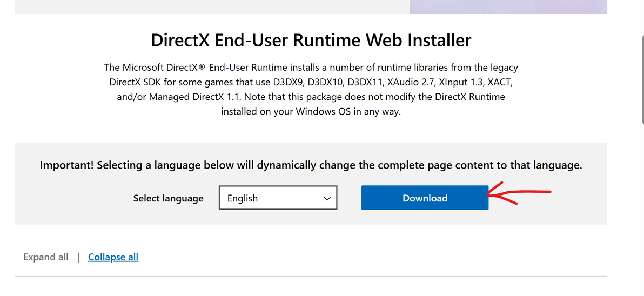This screenshot has width=644, height=296.
Task: Click the Important language notice text
Action: tap(311, 165)
